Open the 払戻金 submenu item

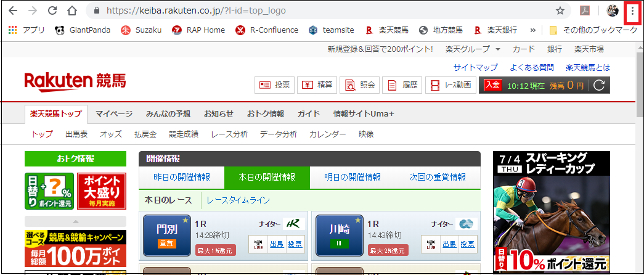point(145,134)
